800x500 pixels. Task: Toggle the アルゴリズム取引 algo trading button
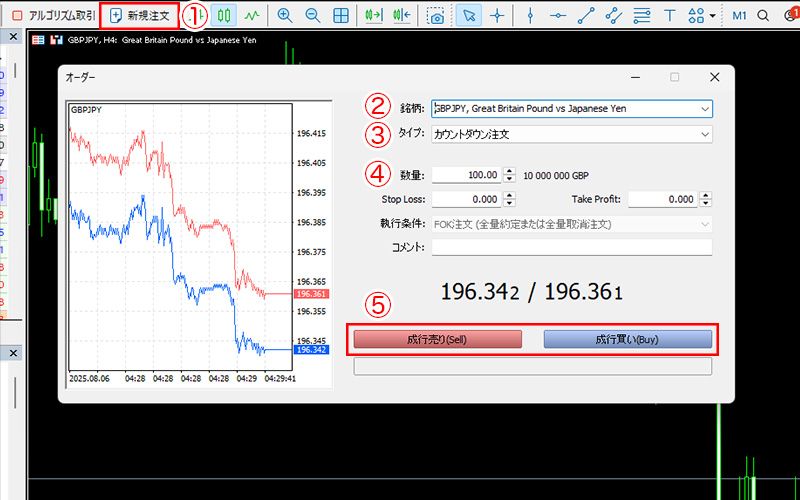coord(54,15)
